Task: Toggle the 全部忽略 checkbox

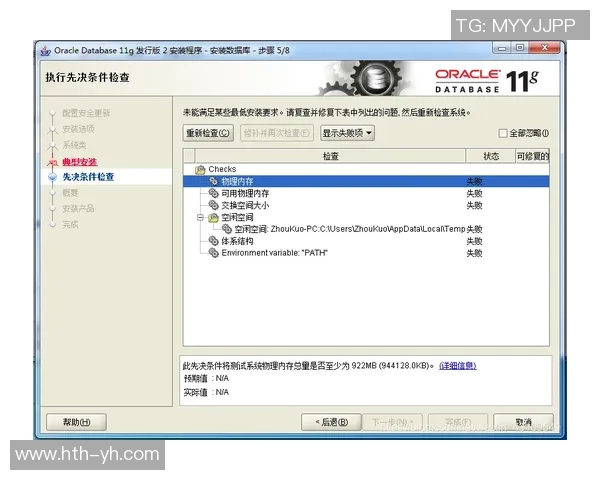Action: point(503,133)
